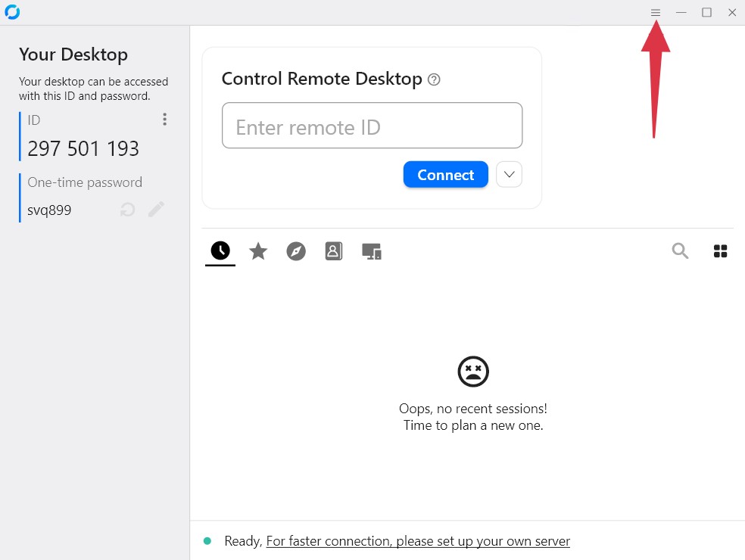Image resolution: width=745 pixels, height=560 pixels.
Task: Open help for Control Remote Desktop
Action: tap(434, 79)
